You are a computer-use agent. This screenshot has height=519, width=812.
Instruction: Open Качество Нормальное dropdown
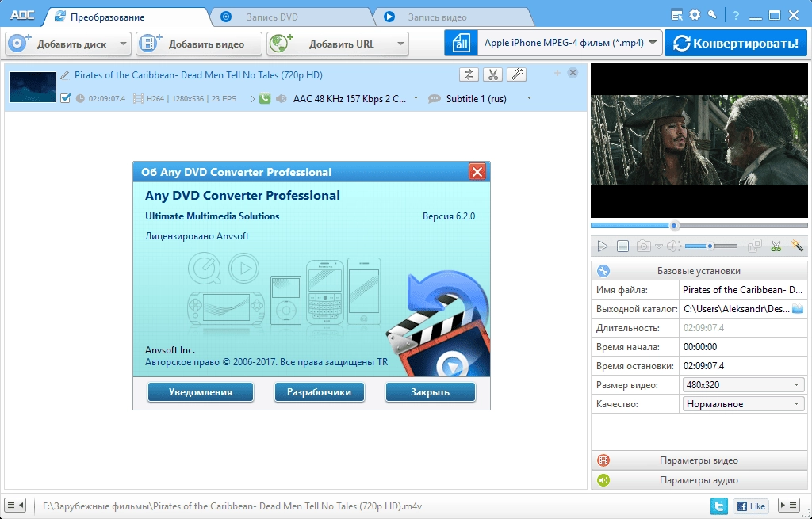point(743,404)
